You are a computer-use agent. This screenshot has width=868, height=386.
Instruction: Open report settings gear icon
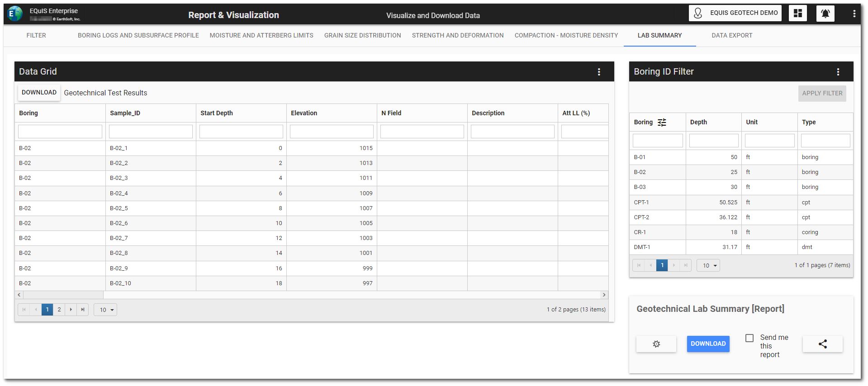pos(656,344)
